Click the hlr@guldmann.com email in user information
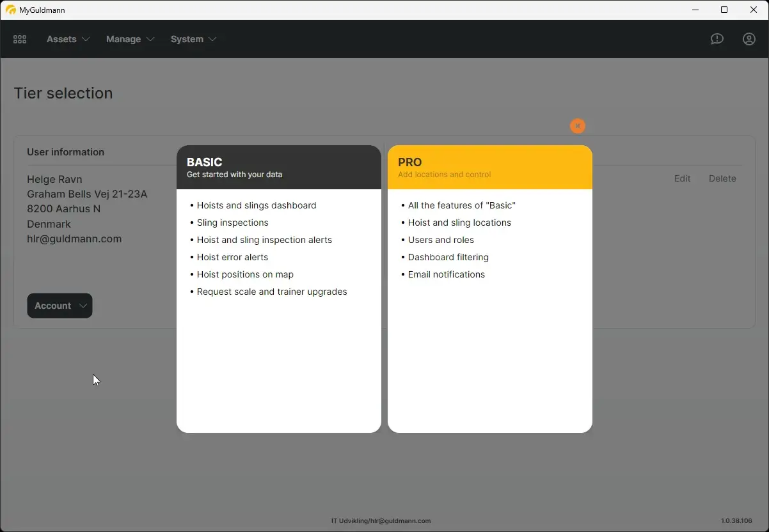The image size is (769, 532). tap(74, 239)
